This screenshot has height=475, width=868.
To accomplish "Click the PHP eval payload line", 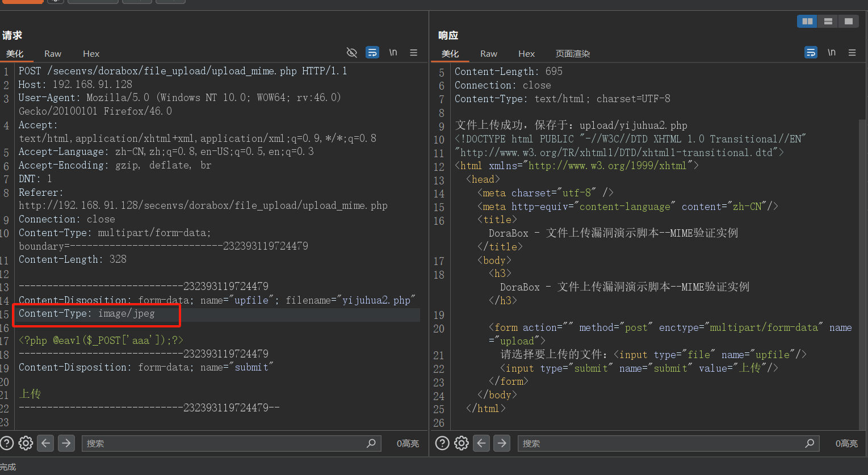I will pos(101,341).
